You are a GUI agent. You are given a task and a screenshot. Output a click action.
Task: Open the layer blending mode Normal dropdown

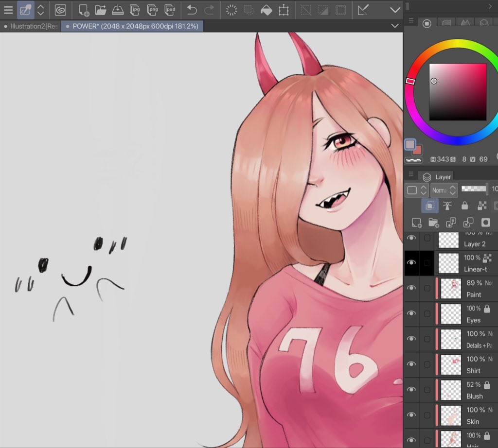coord(444,190)
